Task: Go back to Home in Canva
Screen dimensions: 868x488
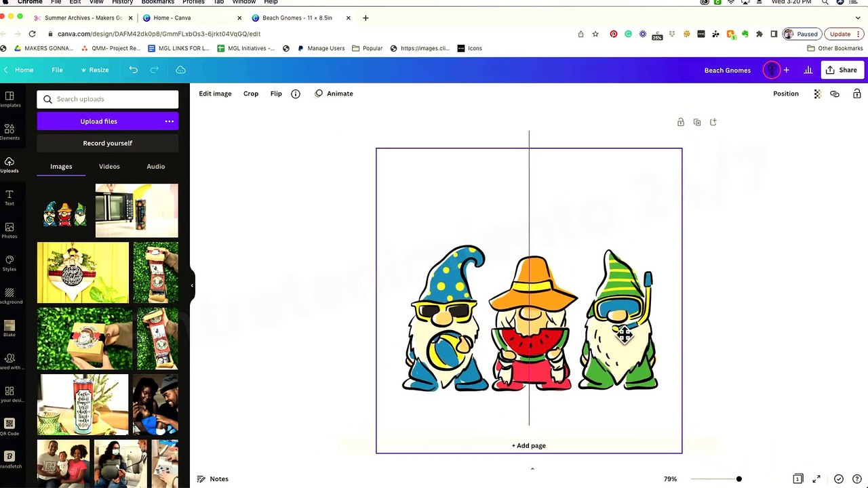Action: click(19, 70)
